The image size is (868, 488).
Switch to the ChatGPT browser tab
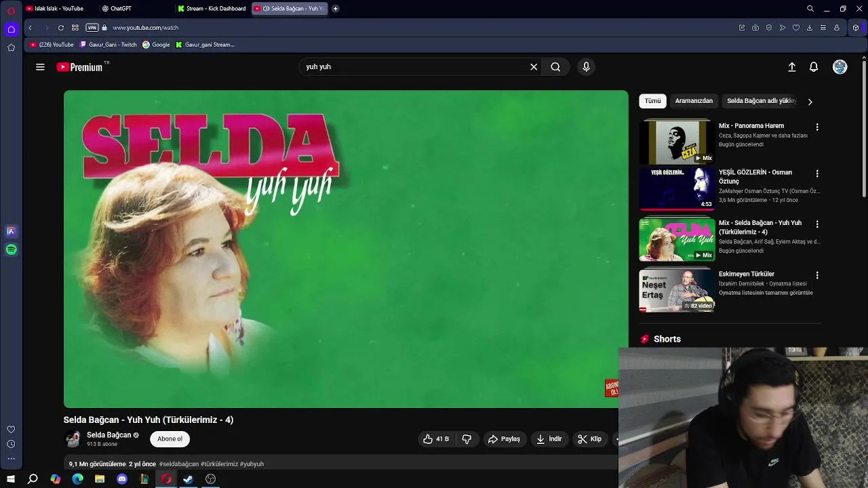[121, 9]
